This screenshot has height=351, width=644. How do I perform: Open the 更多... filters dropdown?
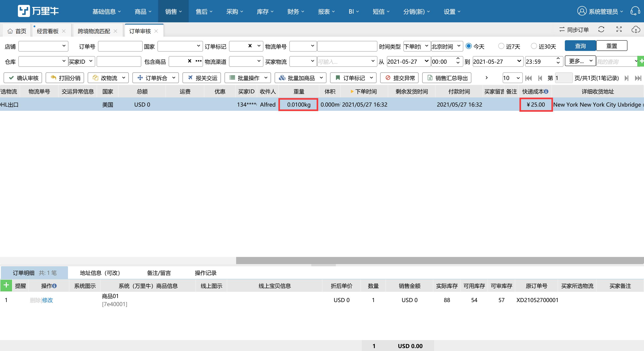(x=580, y=61)
